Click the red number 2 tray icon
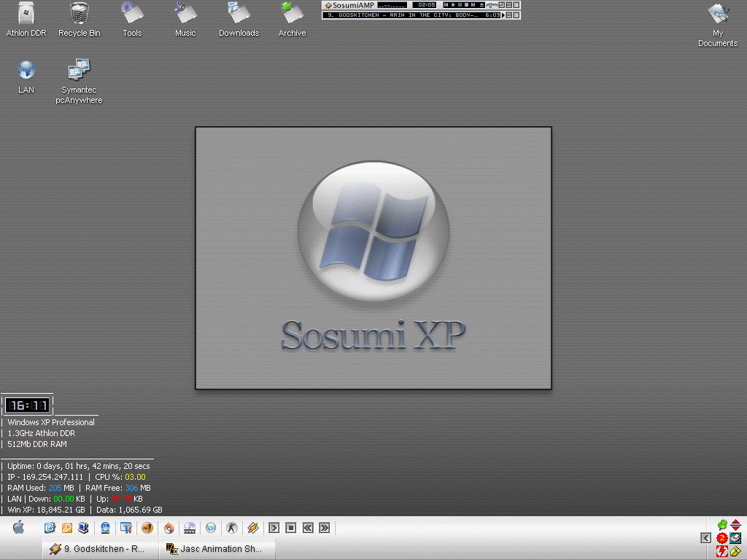 click(x=722, y=538)
